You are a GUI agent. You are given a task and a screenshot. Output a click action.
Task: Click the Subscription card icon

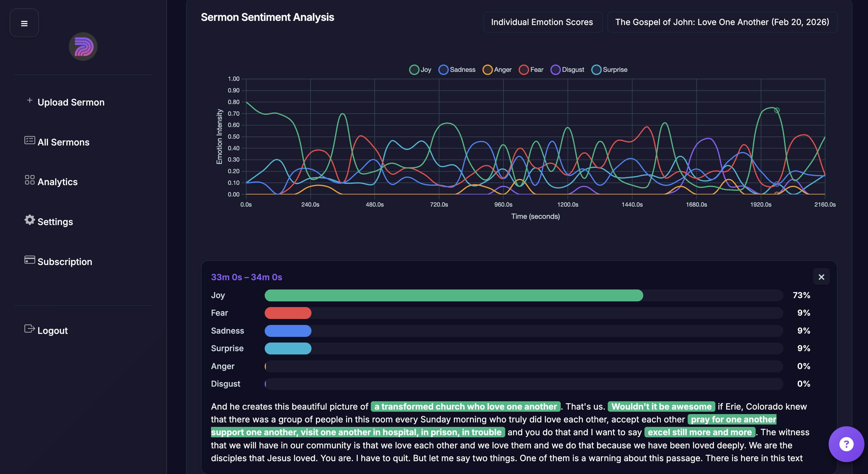coord(30,260)
